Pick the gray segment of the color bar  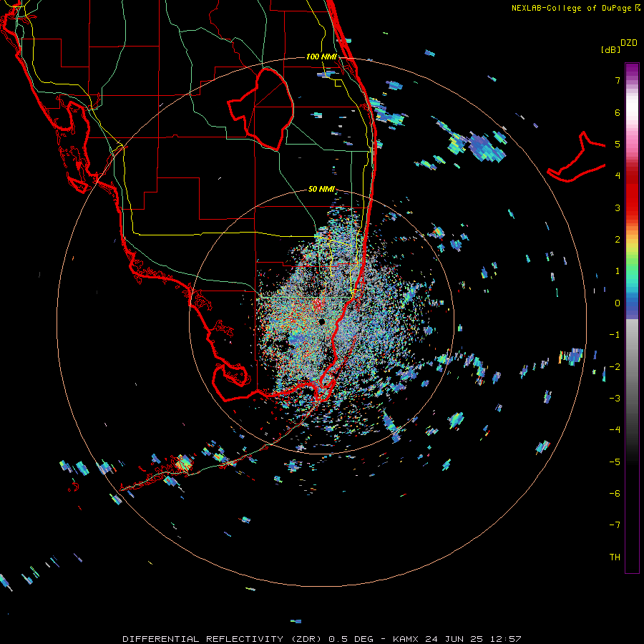point(632,353)
